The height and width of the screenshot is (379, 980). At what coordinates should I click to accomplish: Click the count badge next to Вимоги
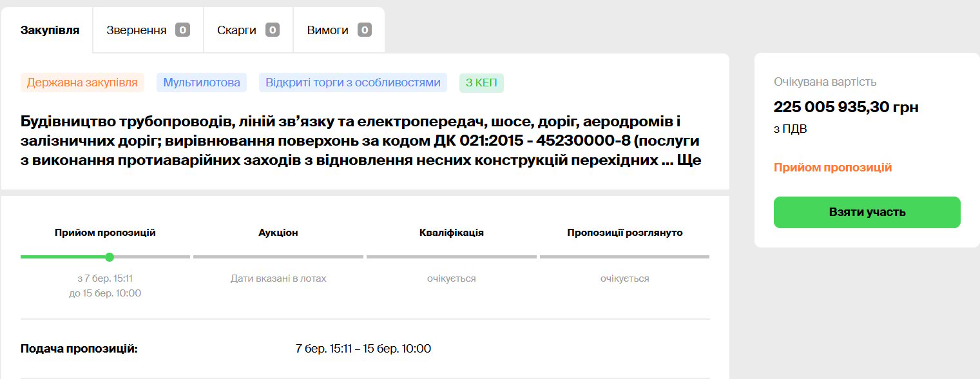click(x=365, y=30)
